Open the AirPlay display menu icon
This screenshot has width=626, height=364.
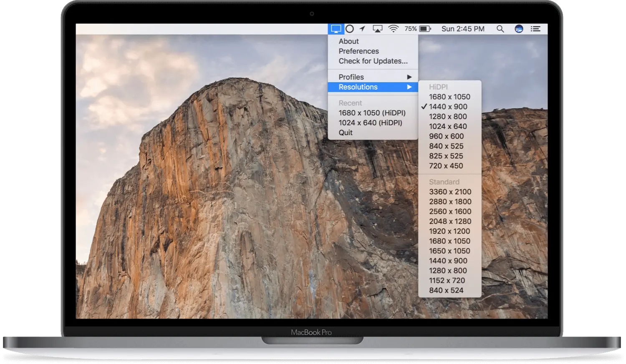tap(378, 29)
